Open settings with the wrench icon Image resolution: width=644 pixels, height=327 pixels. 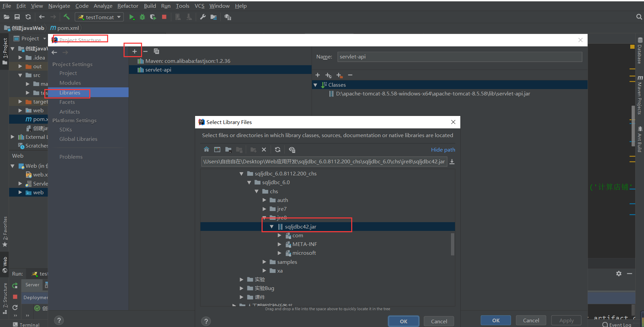click(x=203, y=17)
